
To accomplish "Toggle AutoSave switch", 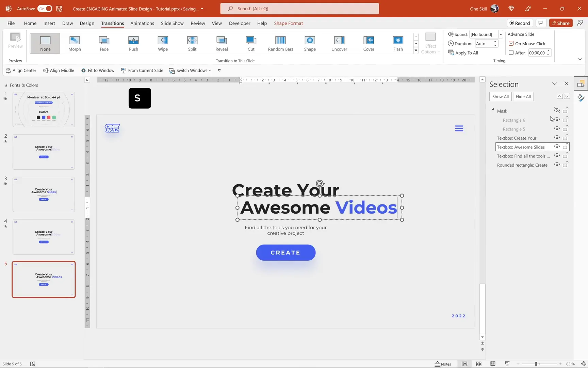I will pyautogui.click(x=45, y=9).
